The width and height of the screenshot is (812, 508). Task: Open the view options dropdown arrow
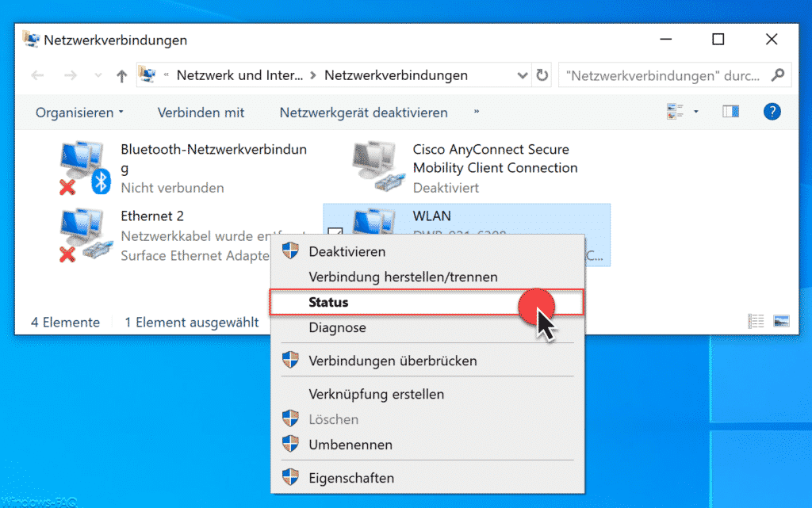click(696, 111)
